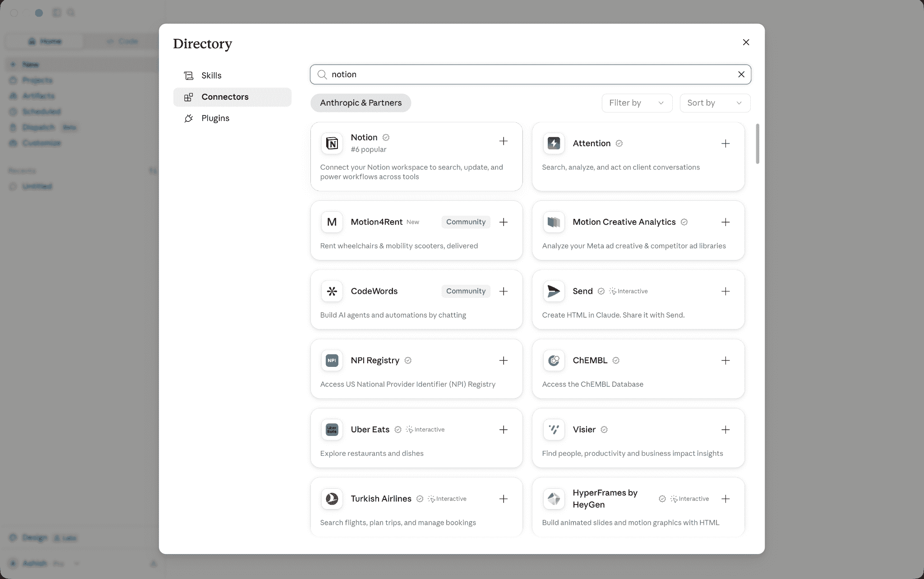Click the verified badge beside Notion
The image size is (924, 579).
pyautogui.click(x=386, y=137)
